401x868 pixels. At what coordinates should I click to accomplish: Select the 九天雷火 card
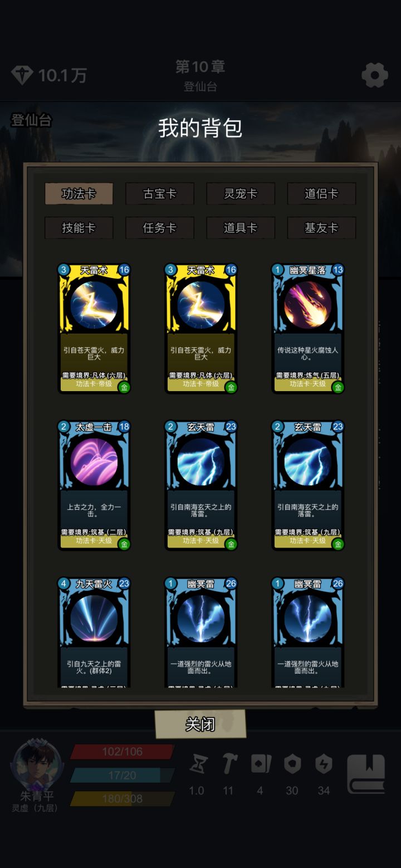click(x=94, y=632)
